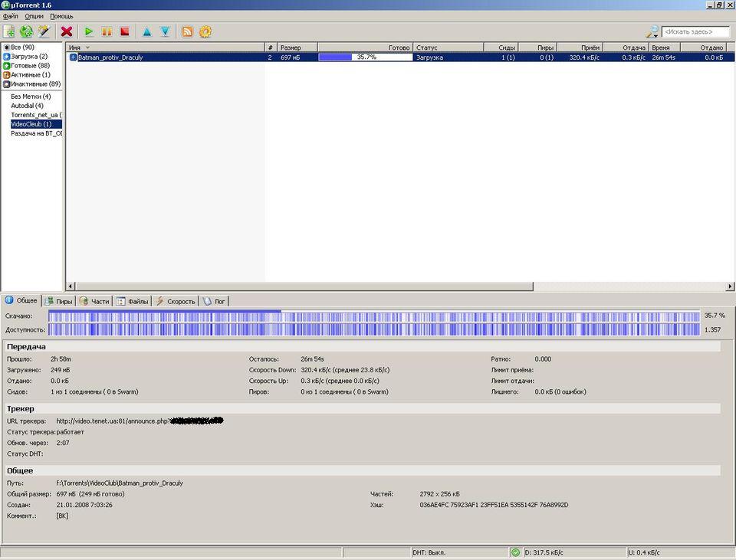
Task: Open the Опции menu
Action: 34,16
